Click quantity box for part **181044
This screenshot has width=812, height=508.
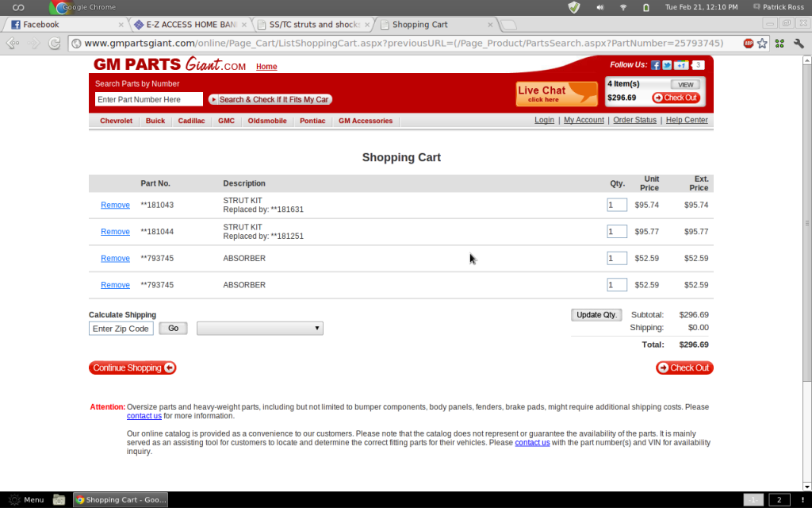617,231
